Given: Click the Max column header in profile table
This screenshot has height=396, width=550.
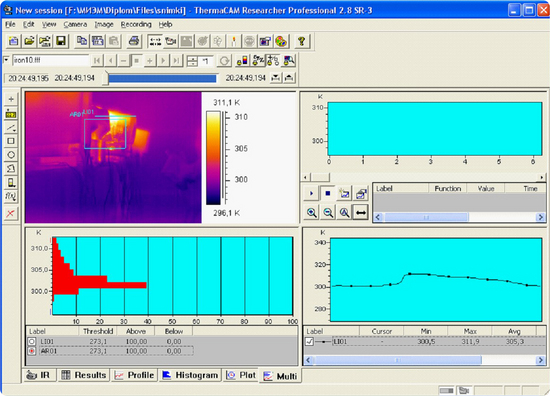Looking at the screenshot, I should pyautogui.click(x=470, y=331).
